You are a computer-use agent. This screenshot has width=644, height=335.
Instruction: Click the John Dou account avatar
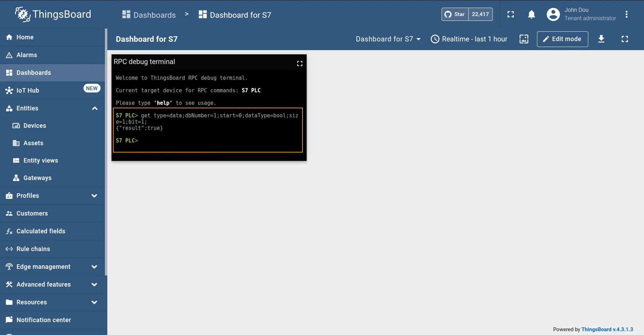pos(553,14)
